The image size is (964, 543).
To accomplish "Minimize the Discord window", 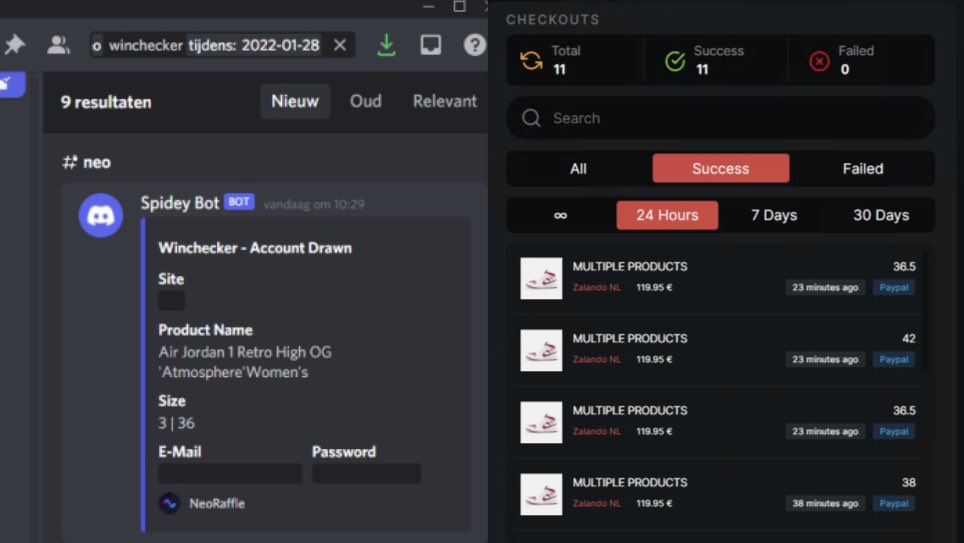I will (429, 6).
